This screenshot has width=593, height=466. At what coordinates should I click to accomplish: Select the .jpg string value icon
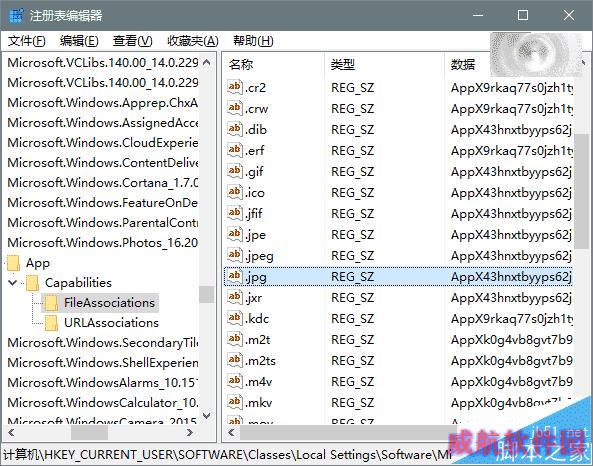pos(234,276)
